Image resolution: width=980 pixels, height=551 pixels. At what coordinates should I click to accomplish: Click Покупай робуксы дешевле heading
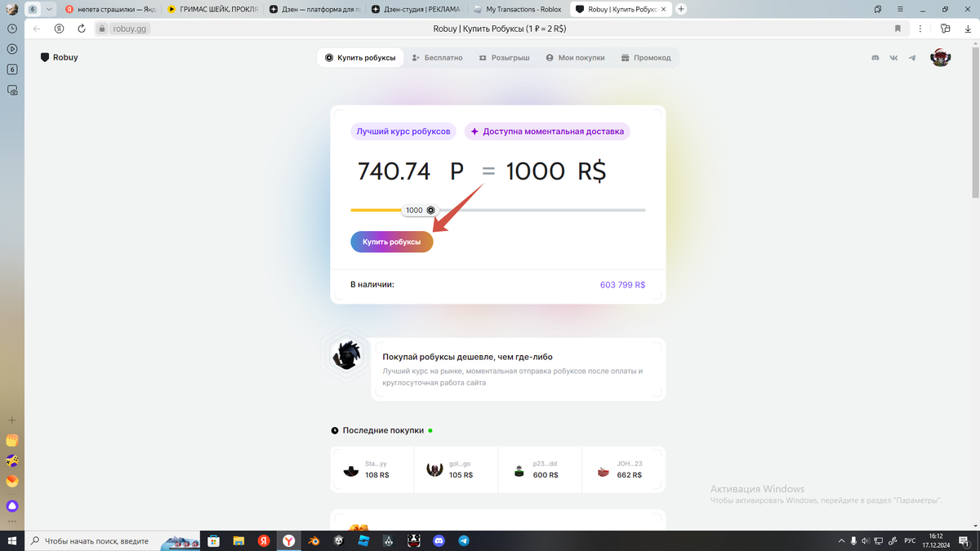pyautogui.click(x=468, y=357)
